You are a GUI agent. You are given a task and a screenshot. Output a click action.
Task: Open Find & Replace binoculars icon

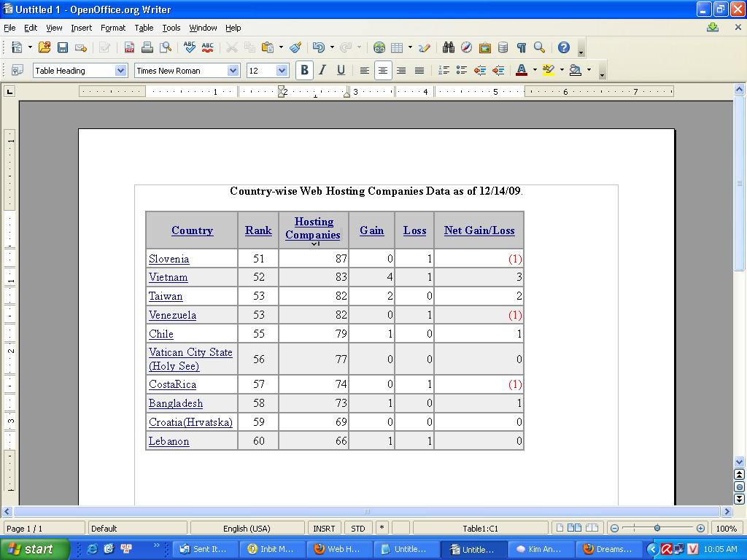(449, 47)
